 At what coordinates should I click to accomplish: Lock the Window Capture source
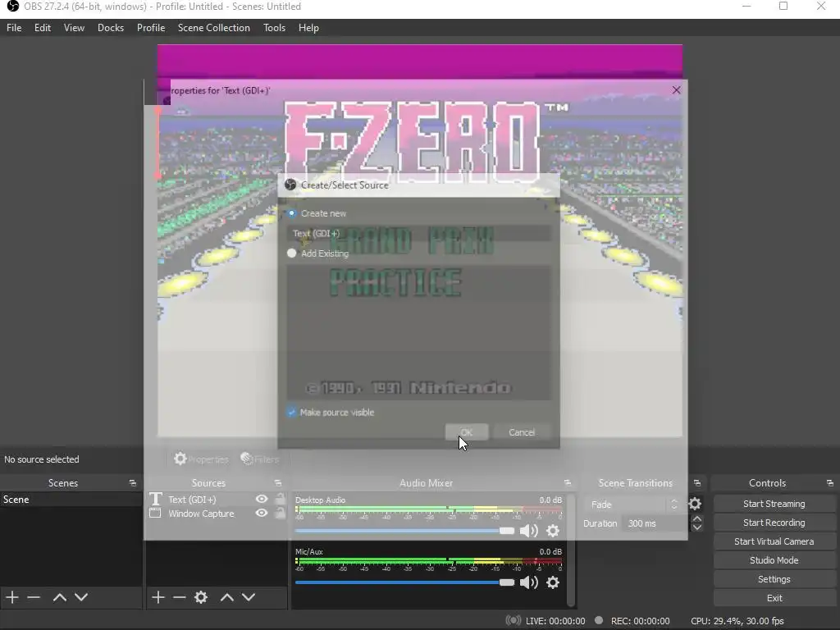(x=280, y=514)
